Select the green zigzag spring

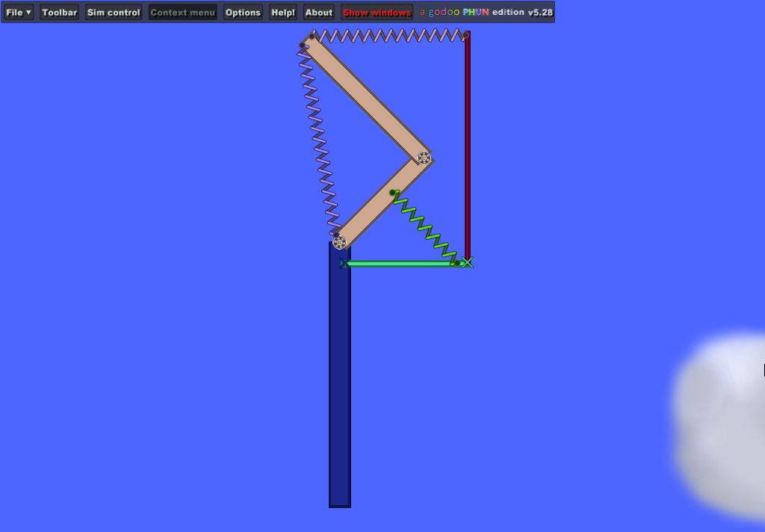425,228
